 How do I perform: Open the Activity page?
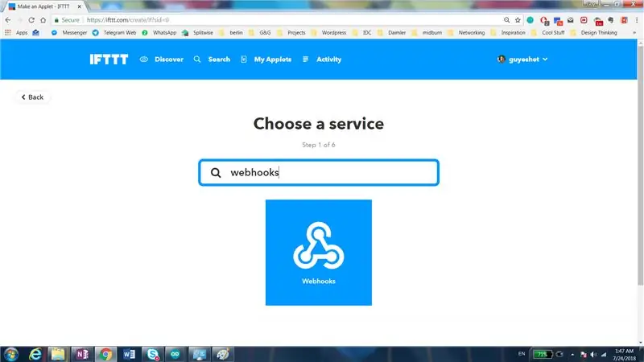coord(322,60)
